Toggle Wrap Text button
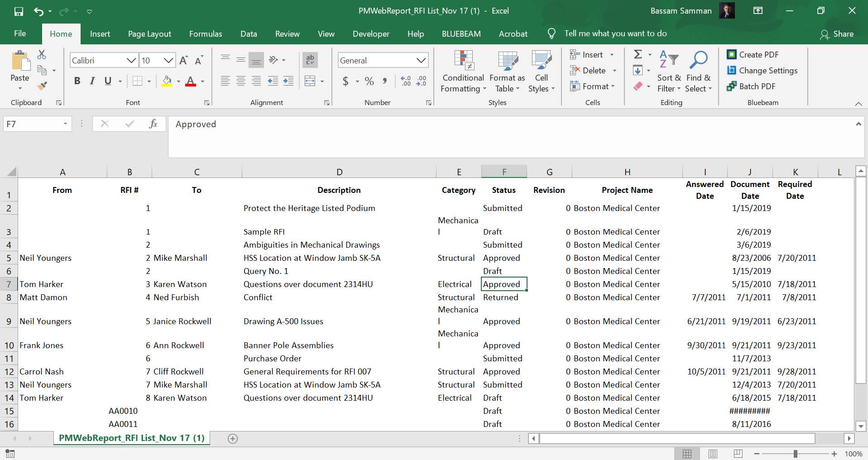Viewport: 868px width, 460px height. (x=310, y=60)
